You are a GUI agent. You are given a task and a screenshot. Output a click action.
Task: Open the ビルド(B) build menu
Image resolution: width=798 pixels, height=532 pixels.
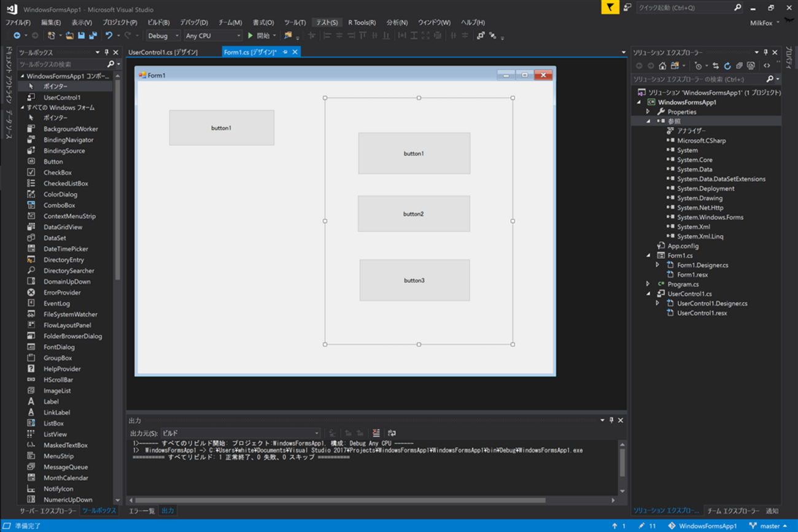[x=158, y=22]
